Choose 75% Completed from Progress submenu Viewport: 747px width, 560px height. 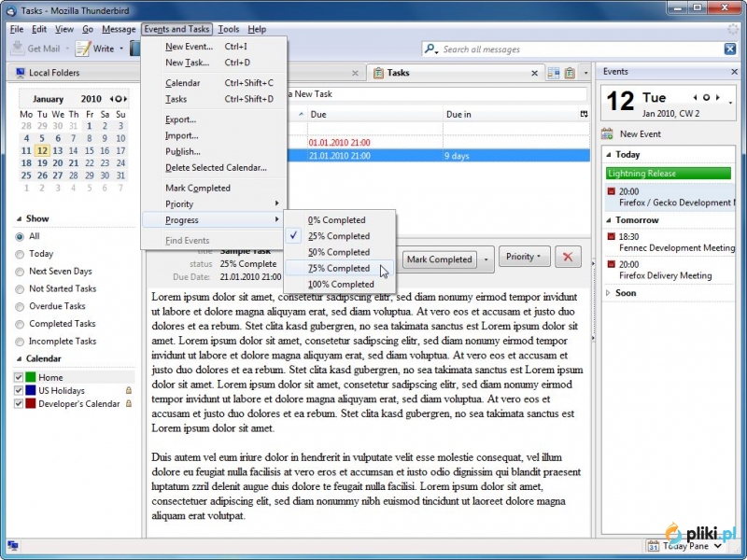339,268
